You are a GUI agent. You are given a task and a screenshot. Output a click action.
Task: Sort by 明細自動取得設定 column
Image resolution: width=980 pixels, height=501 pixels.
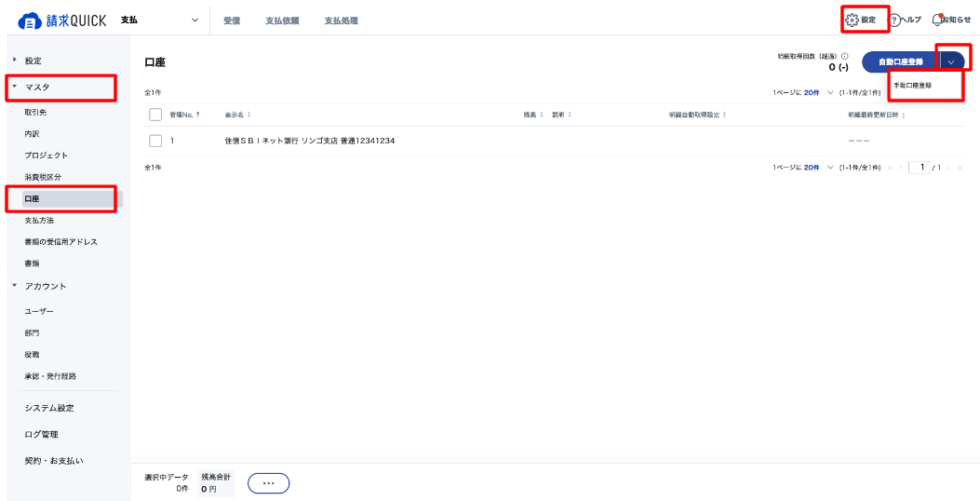tap(724, 115)
